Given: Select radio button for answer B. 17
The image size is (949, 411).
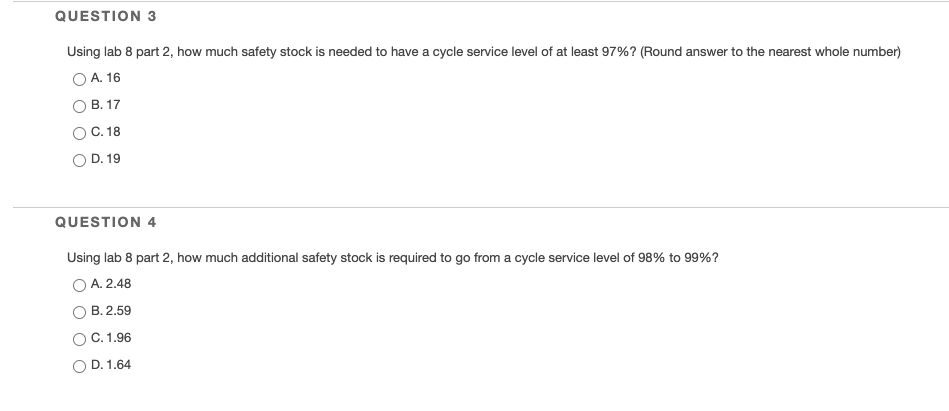Looking at the screenshot, I should click(79, 107).
